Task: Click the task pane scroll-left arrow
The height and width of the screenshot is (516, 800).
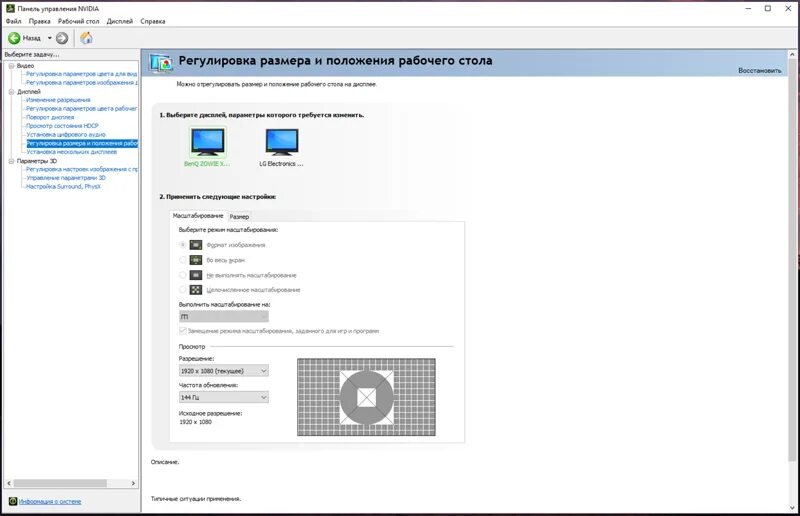Action: tap(9, 483)
